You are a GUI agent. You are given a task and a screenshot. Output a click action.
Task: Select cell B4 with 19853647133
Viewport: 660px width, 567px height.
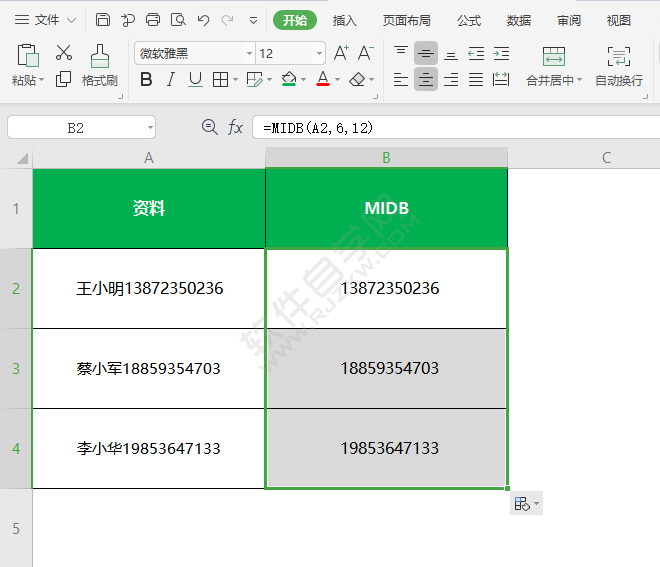click(x=386, y=448)
